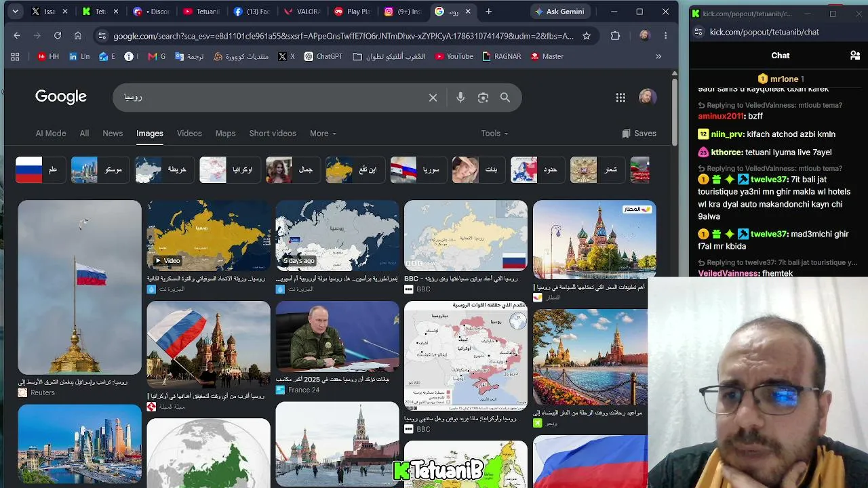Switch to the Videos results tab
868x488 pixels.
tap(189, 134)
